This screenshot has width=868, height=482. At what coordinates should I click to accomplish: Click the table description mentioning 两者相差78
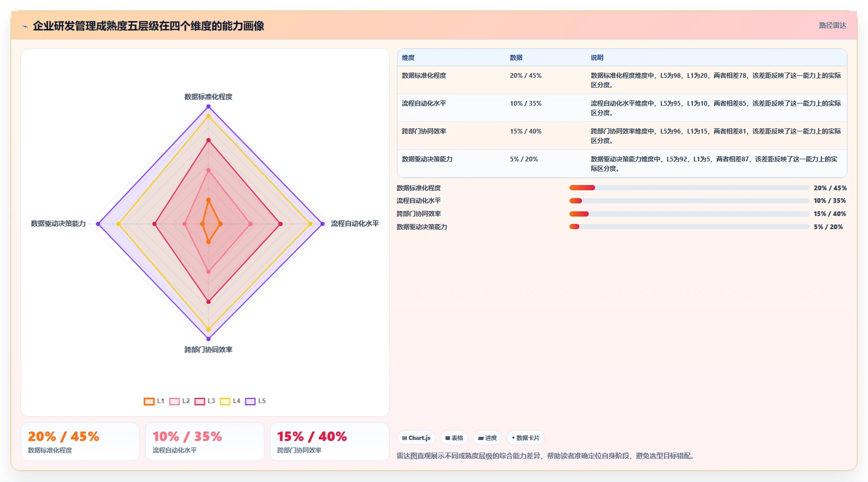pos(716,80)
